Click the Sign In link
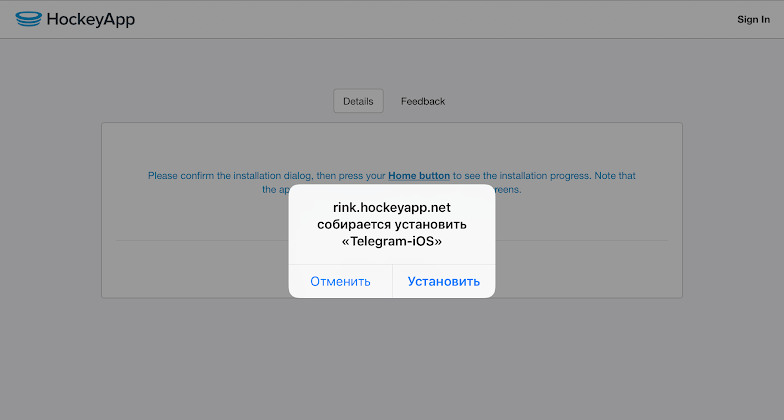Screen dimensions: 784x420 [754, 20]
